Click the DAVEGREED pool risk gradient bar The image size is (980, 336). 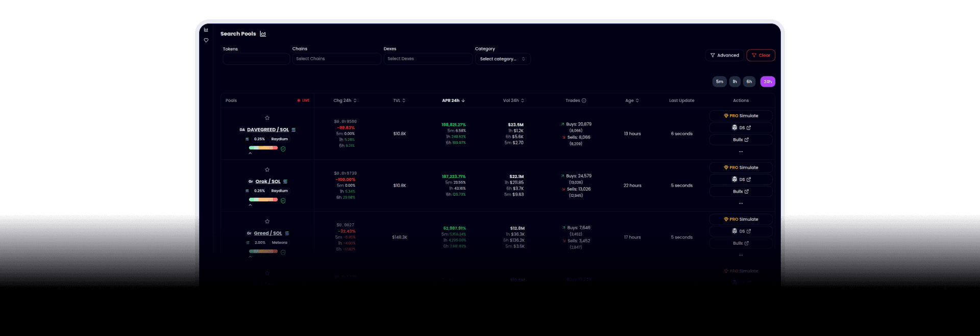click(263, 148)
